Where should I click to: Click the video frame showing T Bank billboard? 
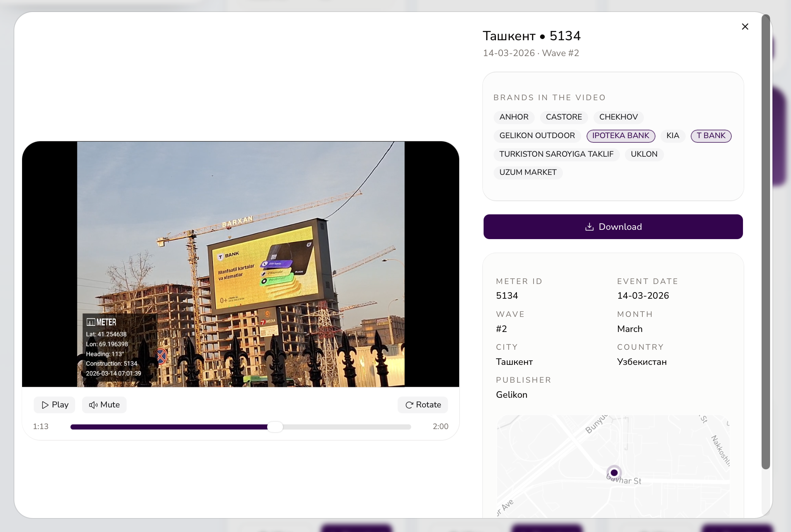click(240, 264)
